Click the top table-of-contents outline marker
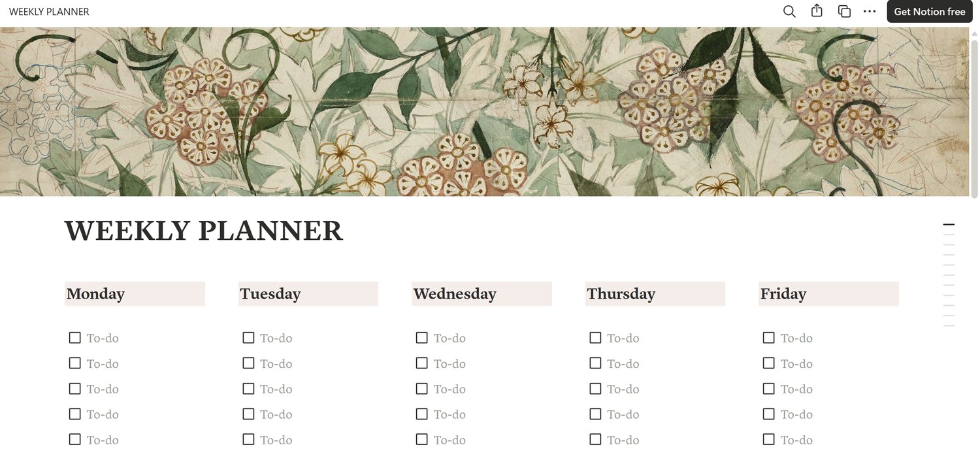This screenshot has height=462, width=980. pos(949,225)
